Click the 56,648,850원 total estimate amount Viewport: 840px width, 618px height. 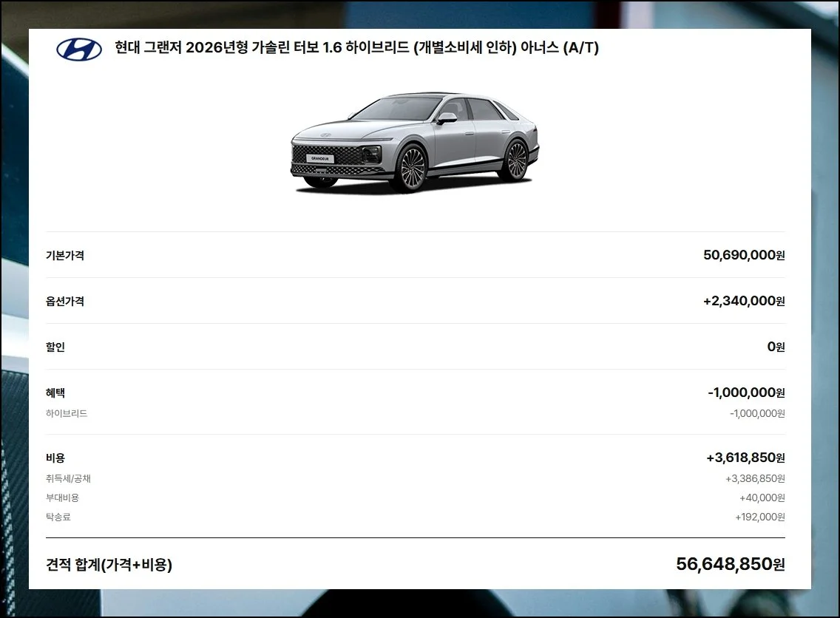730,565
